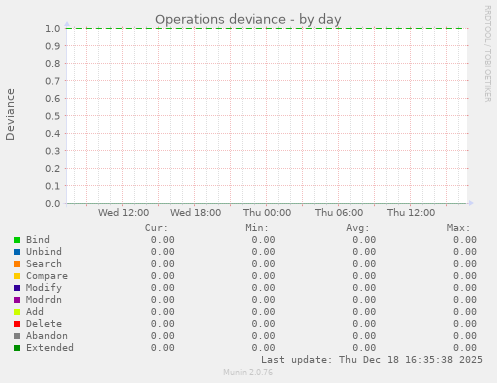Click the green dashed line at 1.0
Image resolution: width=497 pixels, height=383 pixels.
(x=264, y=28)
